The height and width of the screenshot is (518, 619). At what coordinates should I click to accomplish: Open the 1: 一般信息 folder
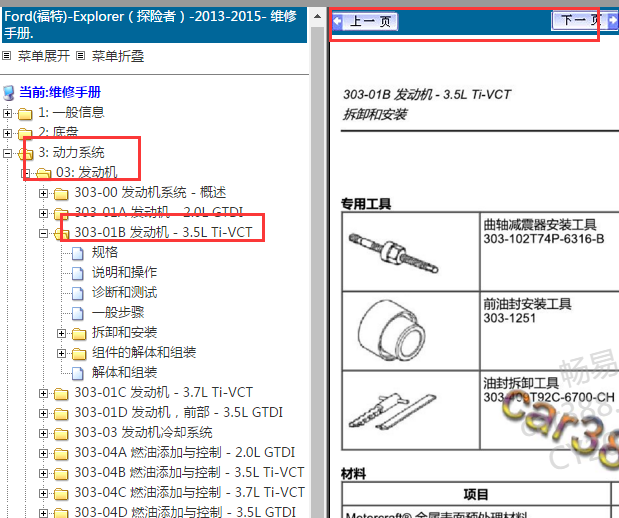pos(71,113)
